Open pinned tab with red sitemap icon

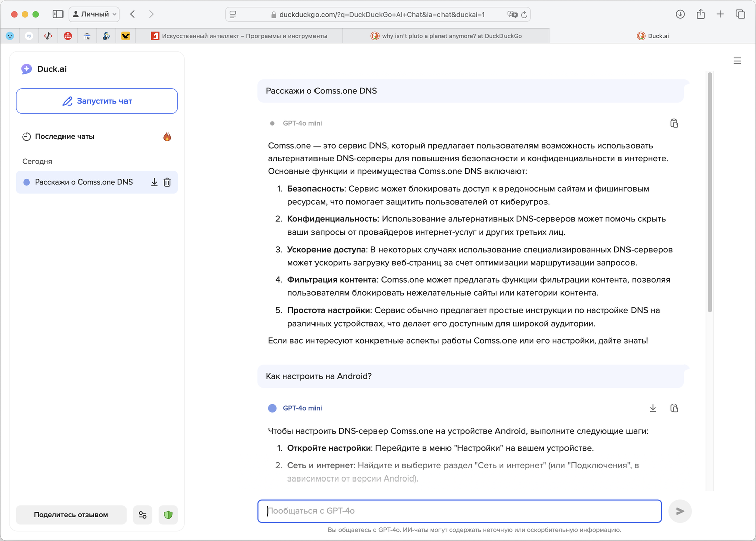pyautogui.click(x=68, y=36)
